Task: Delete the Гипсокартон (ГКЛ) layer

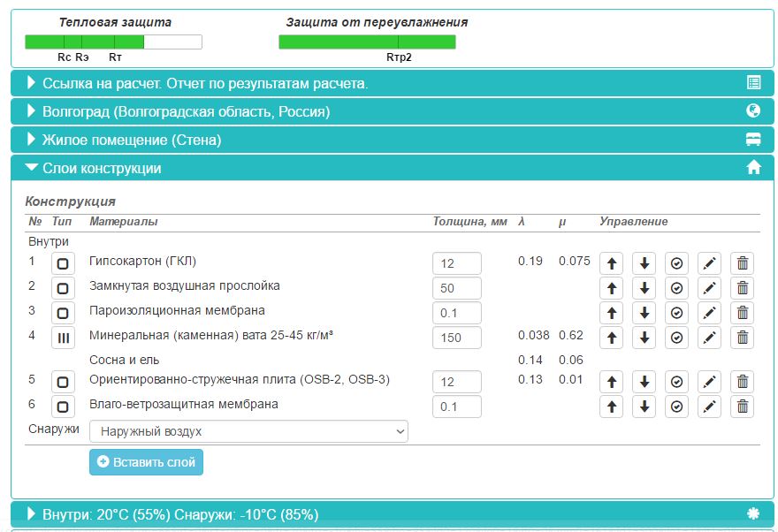Action: pyautogui.click(x=743, y=263)
